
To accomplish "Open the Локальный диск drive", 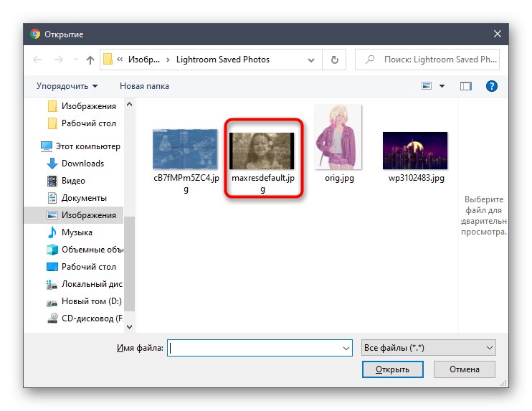I will (x=85, y=284).
